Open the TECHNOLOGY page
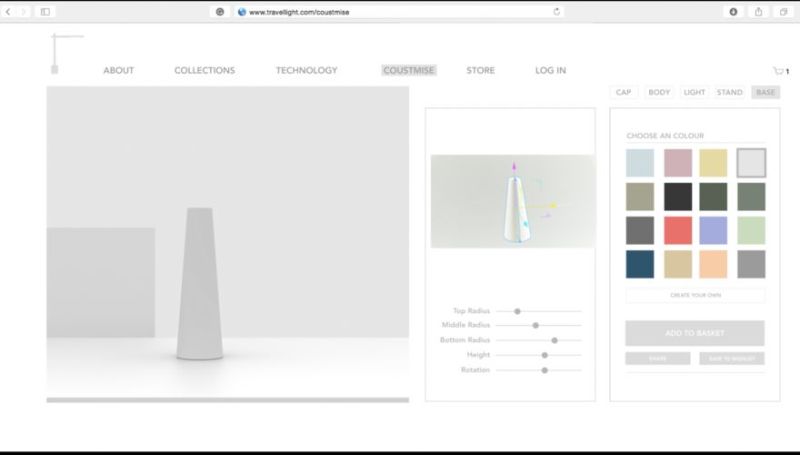 pos(307,70)
